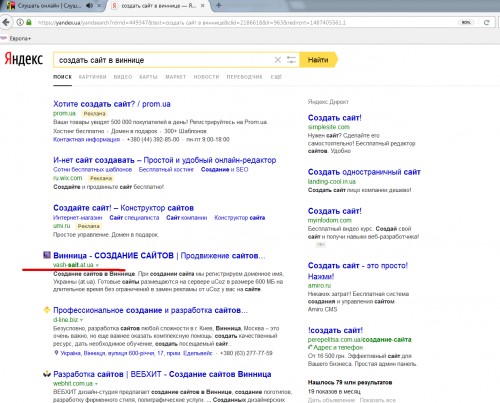This screenshot has width=500, height=403.
Task: Open И-нет сайт создавать result link
Action: point(165,160)
